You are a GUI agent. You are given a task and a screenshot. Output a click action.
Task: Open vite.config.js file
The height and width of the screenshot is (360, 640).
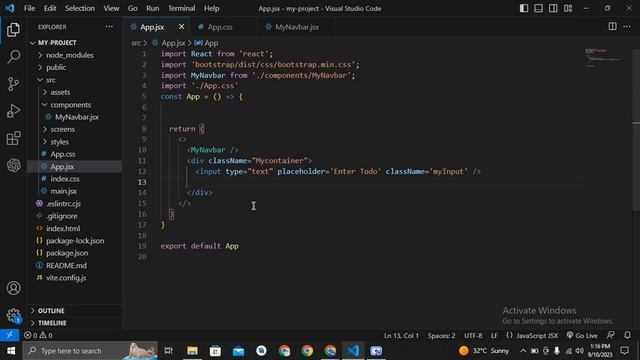tap(75, 278)
